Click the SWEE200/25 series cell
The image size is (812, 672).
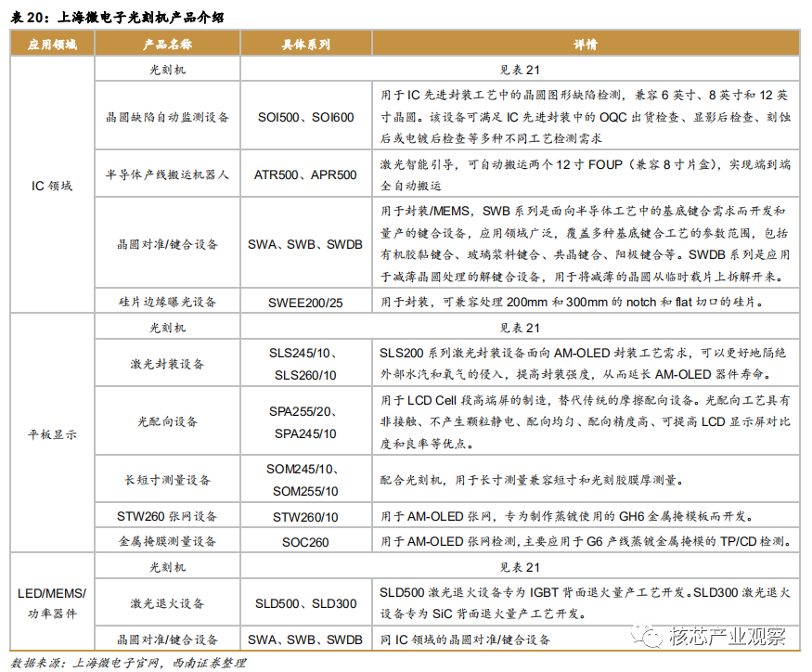tap(305, 303)
